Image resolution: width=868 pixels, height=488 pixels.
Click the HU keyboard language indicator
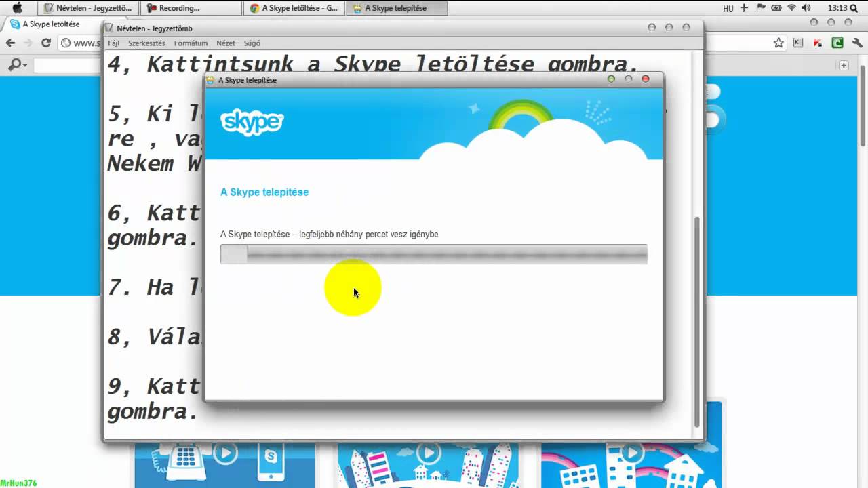(x=728, y=9)
